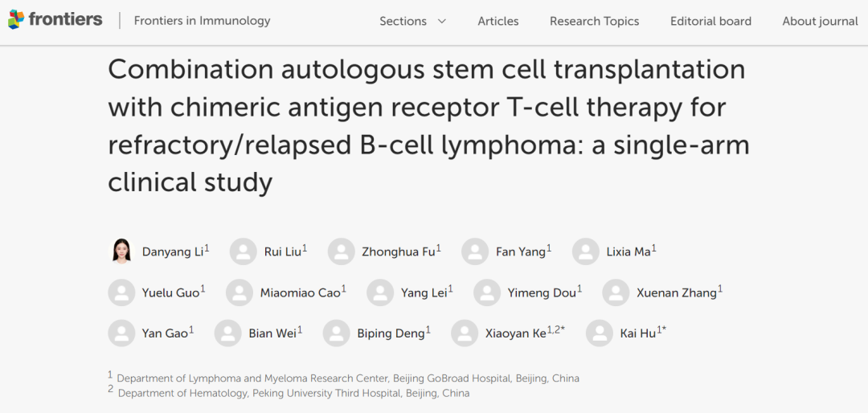The width and height of the screenshot is (868, 413).
Task: Click Biping Deng's avatar icon
Action: [x=337, y=333]
